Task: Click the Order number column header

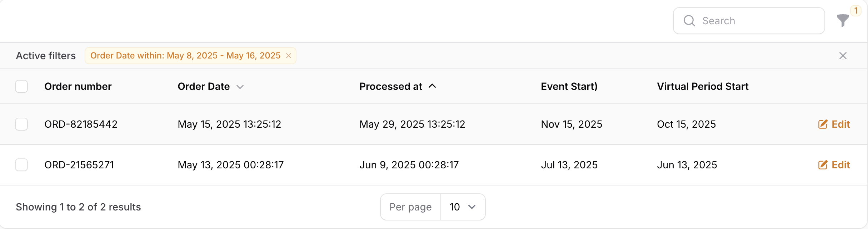Action: tap(78, 86)
